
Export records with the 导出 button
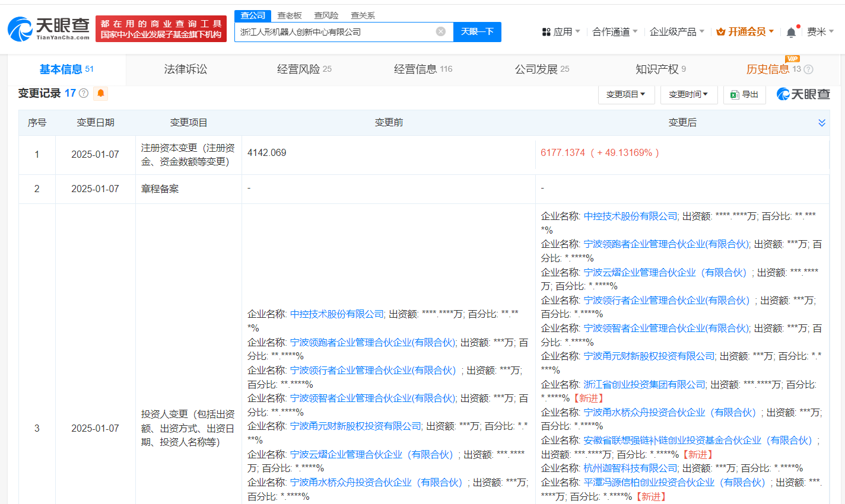coord(745,94)
